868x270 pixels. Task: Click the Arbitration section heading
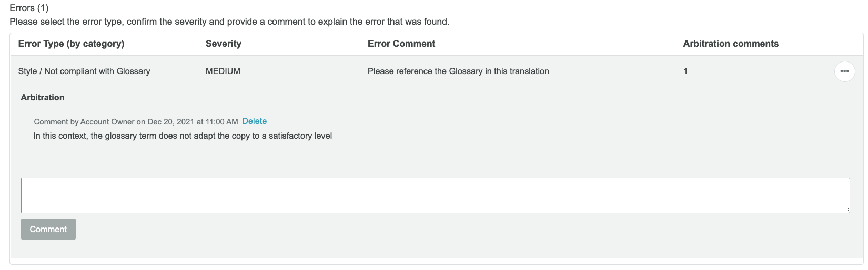click(x=43, y=97)
